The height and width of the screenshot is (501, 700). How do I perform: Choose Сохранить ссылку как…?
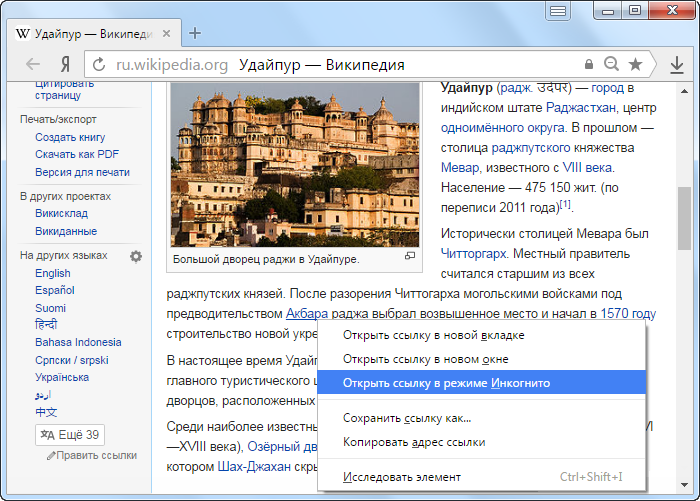click(x=482, y=418)
